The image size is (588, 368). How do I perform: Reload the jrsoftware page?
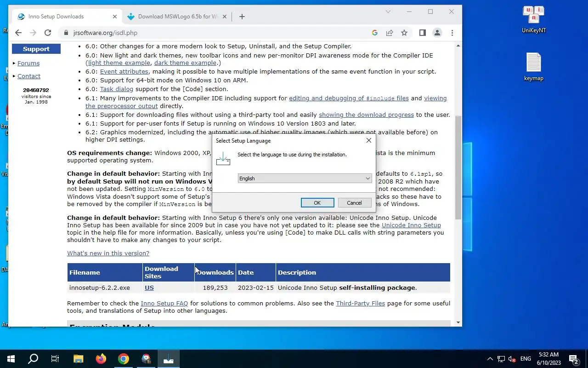[47, 33]
